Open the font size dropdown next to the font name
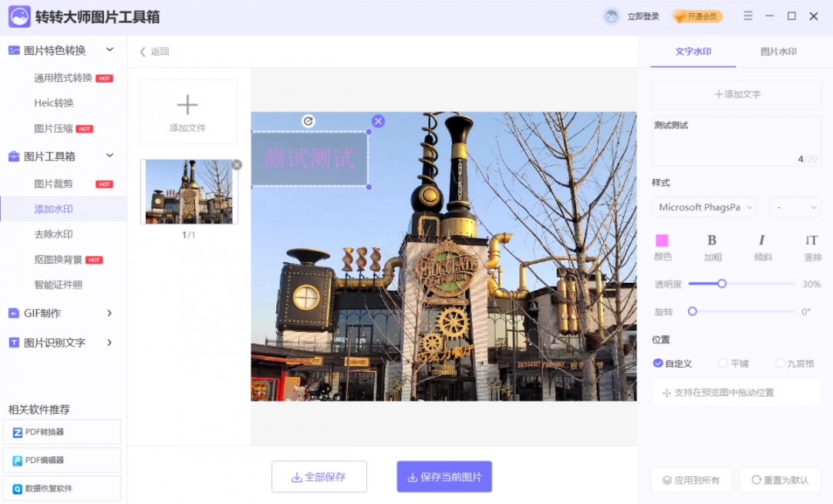The height and width of the screenshot is (504, 833). (794, 207)
